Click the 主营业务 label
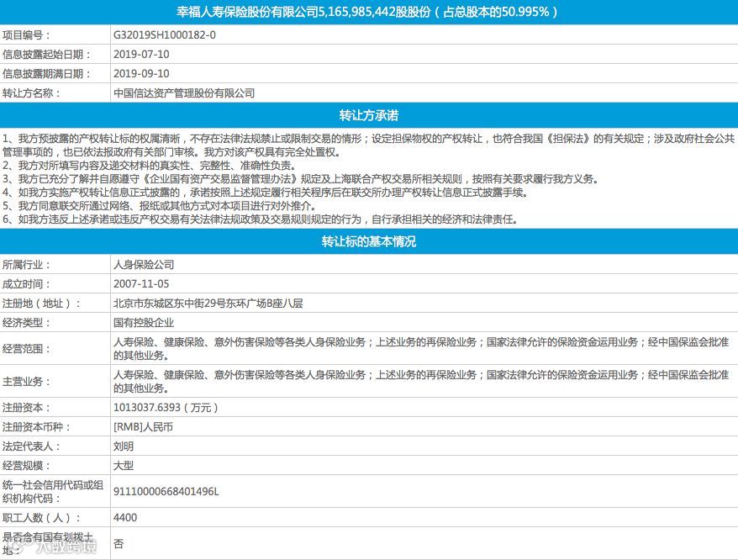The image size is (738, 560). coord(26,382)
